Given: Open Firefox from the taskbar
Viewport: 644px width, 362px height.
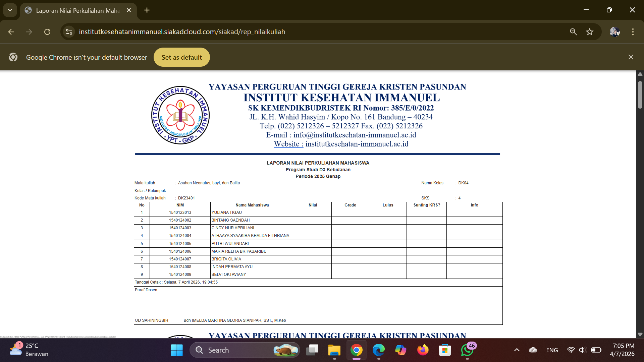Looking at the screenshot, I should 423,350.
